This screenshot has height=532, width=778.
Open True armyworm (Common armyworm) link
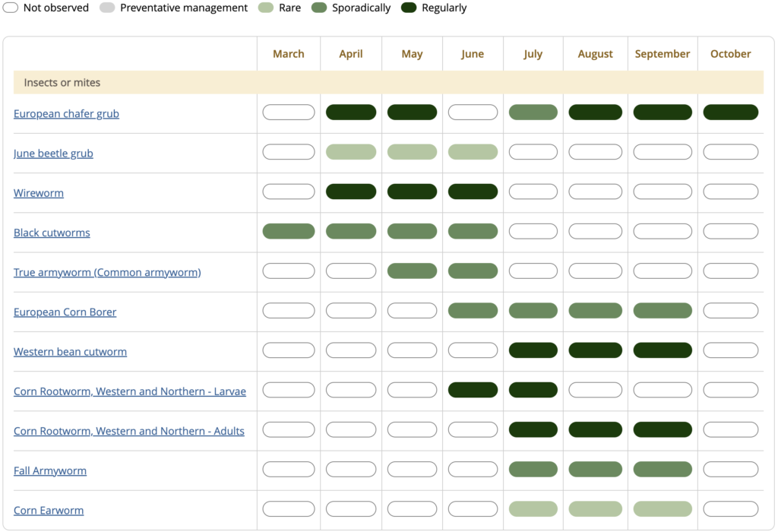click(107, 272)
